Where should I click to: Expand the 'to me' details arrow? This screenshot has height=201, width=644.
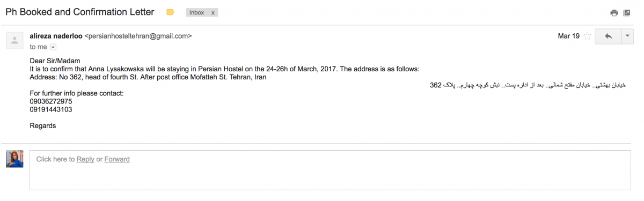point(53,47)
